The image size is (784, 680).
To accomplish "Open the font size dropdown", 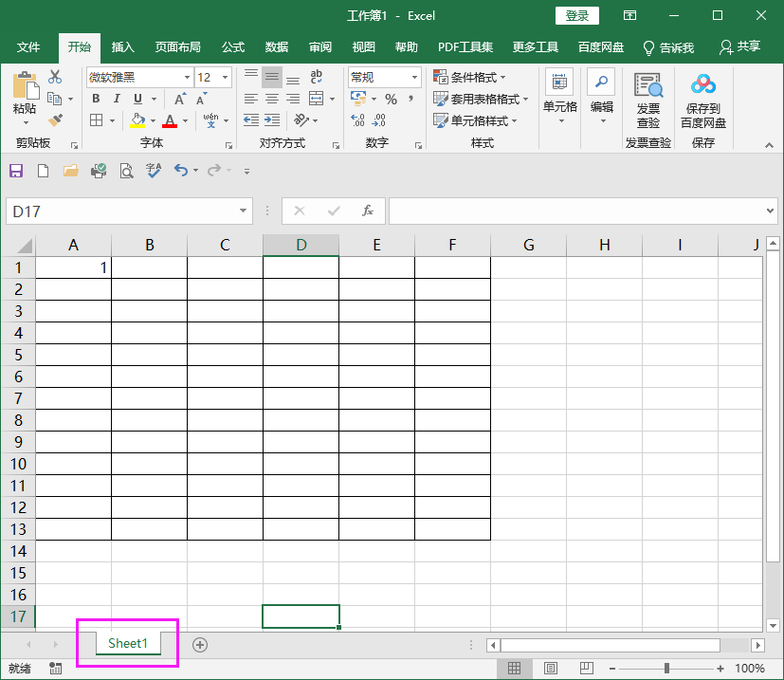I will (225, 77).
